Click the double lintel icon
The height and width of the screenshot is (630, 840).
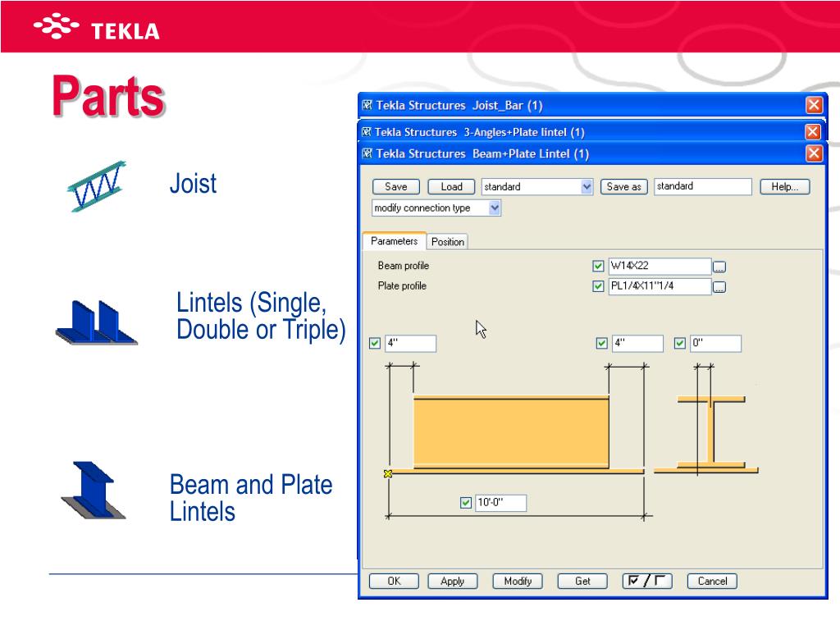pos(97,322)
